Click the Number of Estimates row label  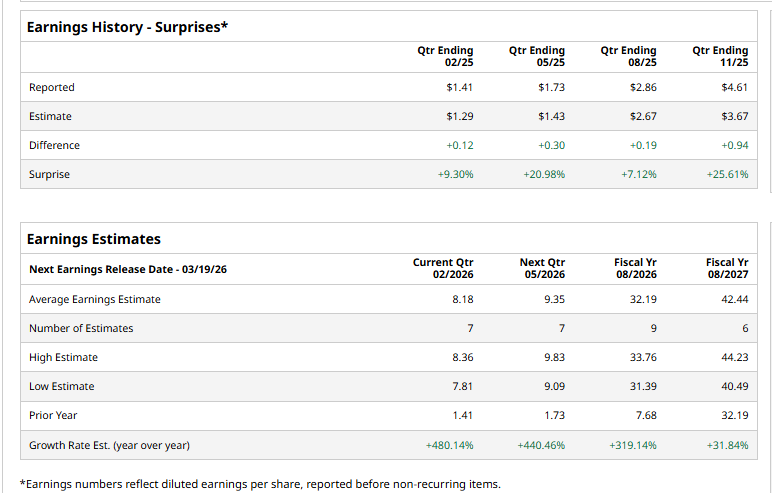click(81, 328)
